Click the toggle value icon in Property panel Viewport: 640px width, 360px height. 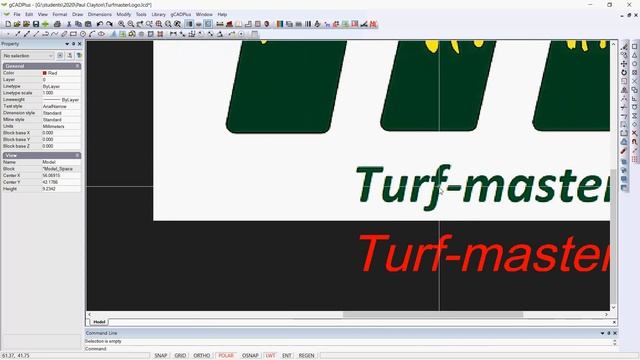(x=60, y=55)
